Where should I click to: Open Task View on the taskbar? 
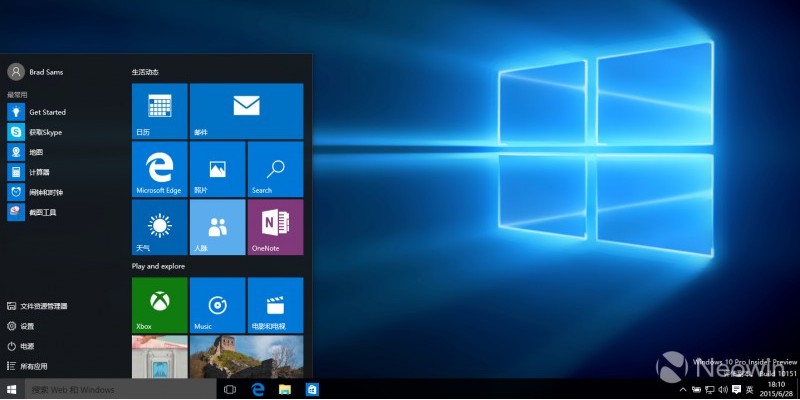pyautogui.click(x=230, y=390)
